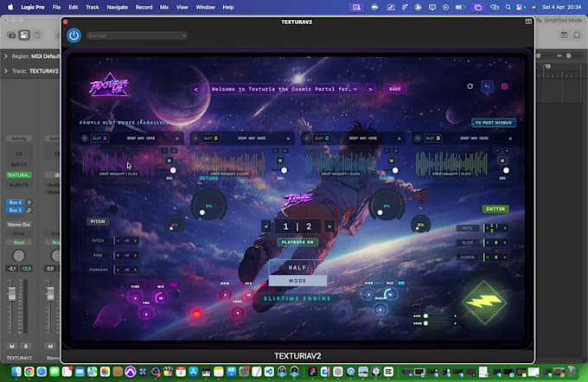The image size is (588, 382).
Task: Open the Navigate menu in the menu bar
Action: click(x=117, y=7)
